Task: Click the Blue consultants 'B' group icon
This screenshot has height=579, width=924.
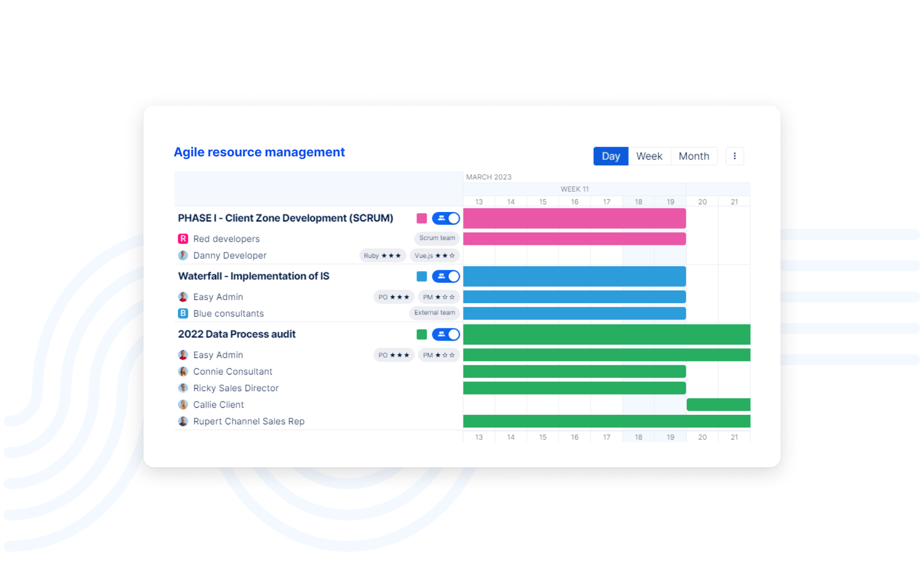Action: [x=183, y=314]
